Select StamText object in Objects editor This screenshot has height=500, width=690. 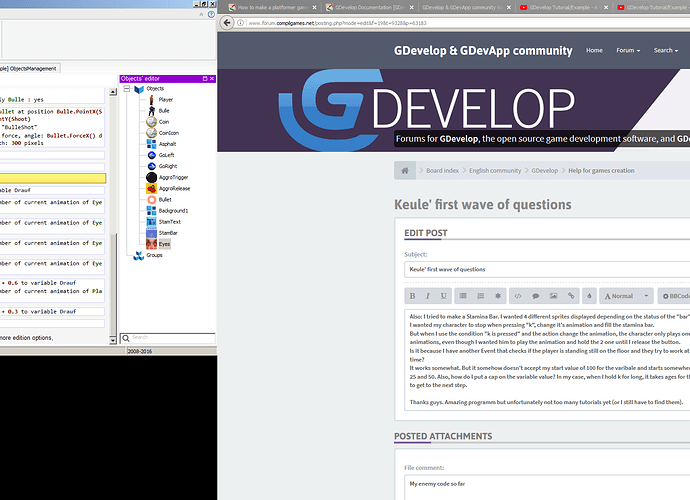pyautogui.click(x=169, y=222)
